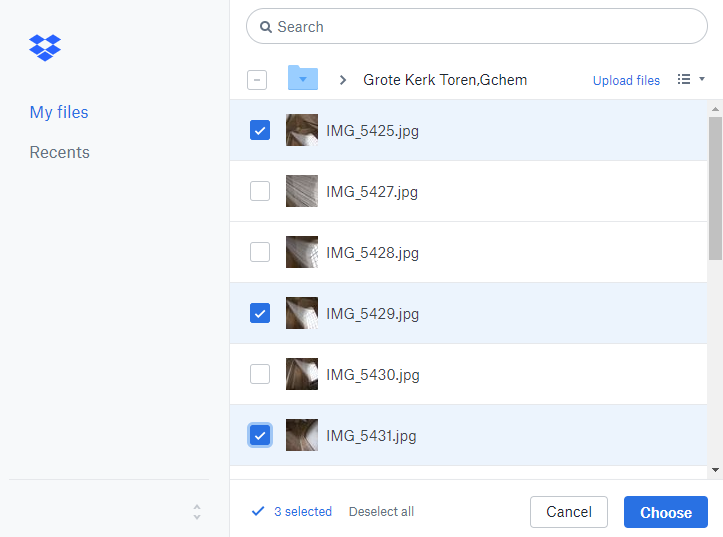Click the scrollbar up arrow
Image resolution: width=723 pixels, height=537 pixels.
(715, 109)
